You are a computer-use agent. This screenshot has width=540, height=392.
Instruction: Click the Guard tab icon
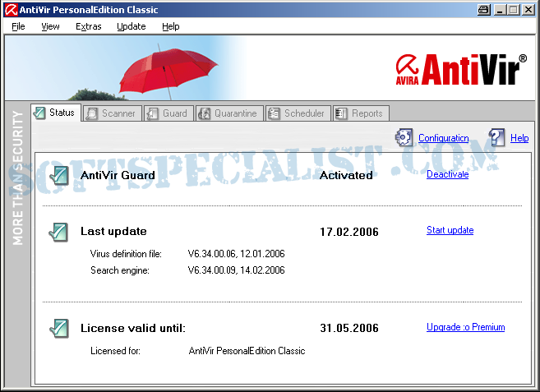click(x=152, y=113)
